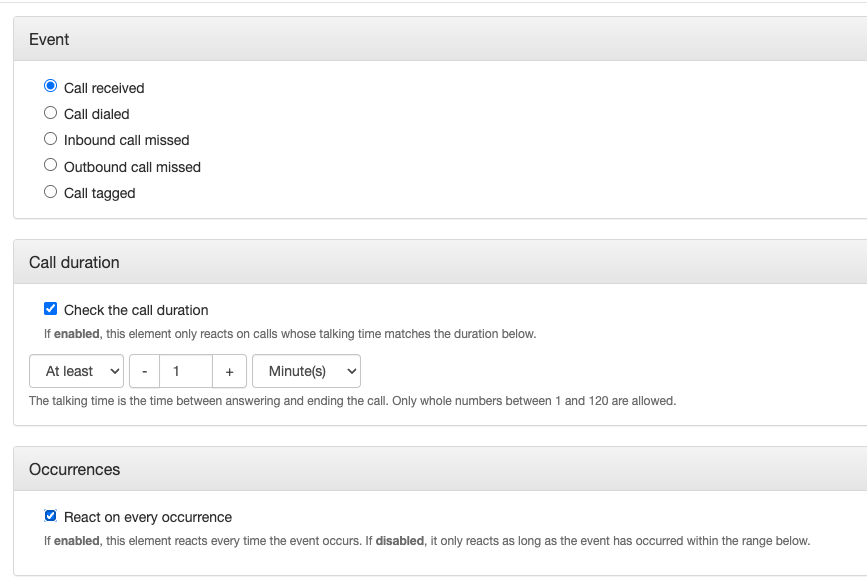867x579 pixels.
Task: Click the help text about event range below
Action: (427, 541)
